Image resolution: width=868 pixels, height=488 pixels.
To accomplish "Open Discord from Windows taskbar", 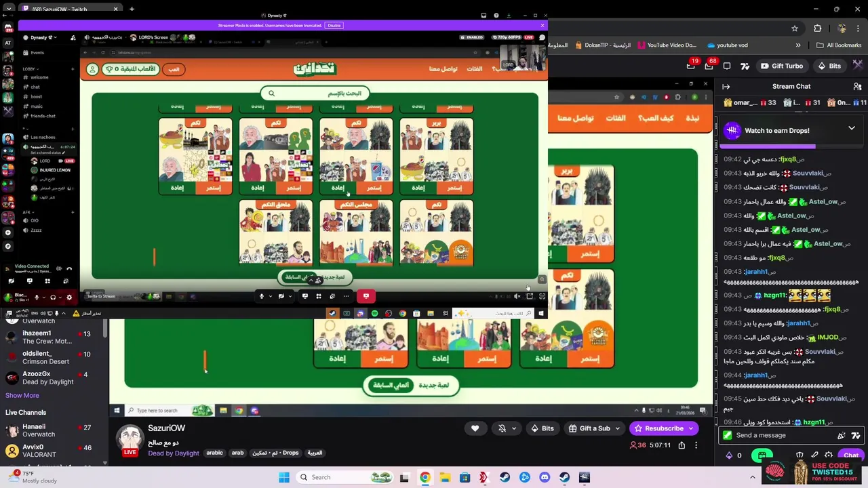I will tap(545, 477).
